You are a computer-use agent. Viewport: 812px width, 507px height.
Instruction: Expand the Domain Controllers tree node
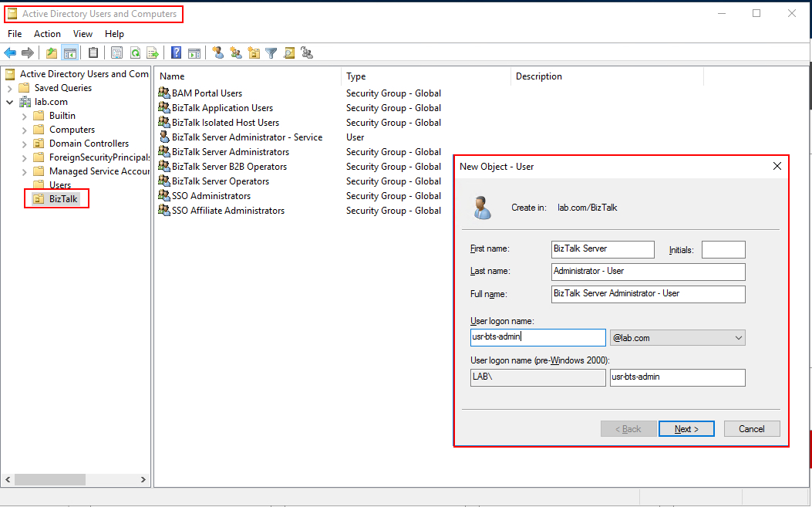tap(25, 144)
